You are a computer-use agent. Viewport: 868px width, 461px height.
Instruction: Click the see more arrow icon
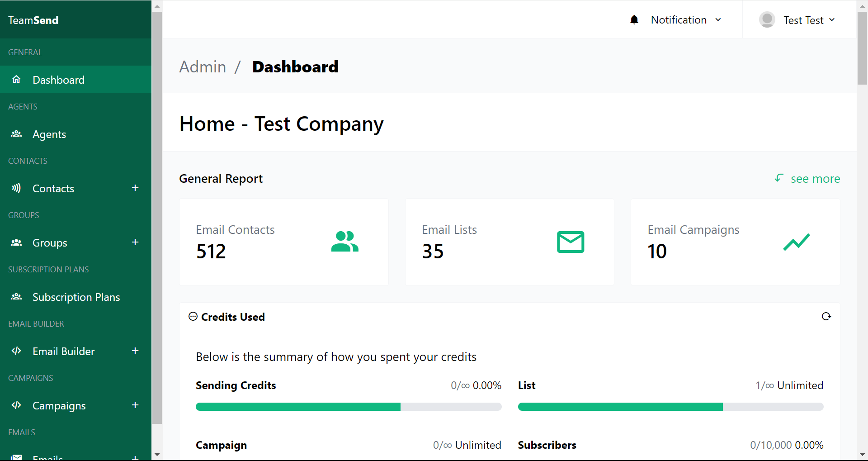779,178
